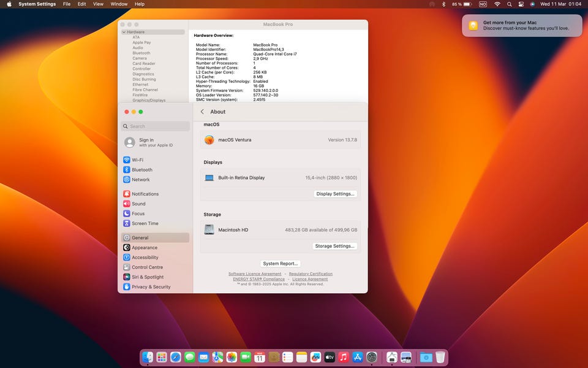Viewport: 588px width, 368px height.
Task: Open the Window menu
Action: (119, 4)
